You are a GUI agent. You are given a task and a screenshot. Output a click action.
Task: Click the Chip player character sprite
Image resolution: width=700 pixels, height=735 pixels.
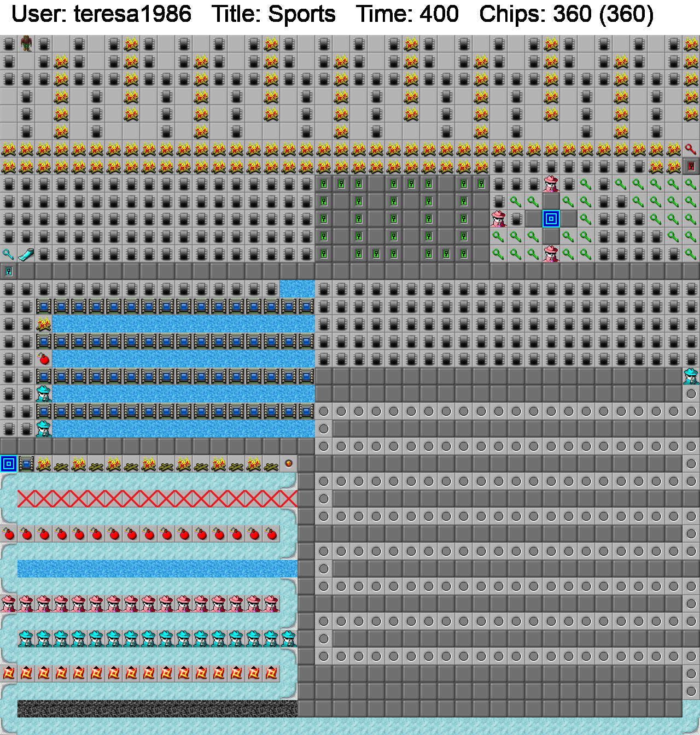tap(26, 44)
